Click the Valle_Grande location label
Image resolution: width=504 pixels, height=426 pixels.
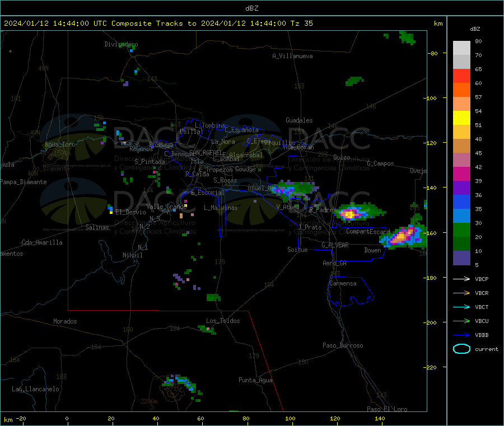click(166, 207)
